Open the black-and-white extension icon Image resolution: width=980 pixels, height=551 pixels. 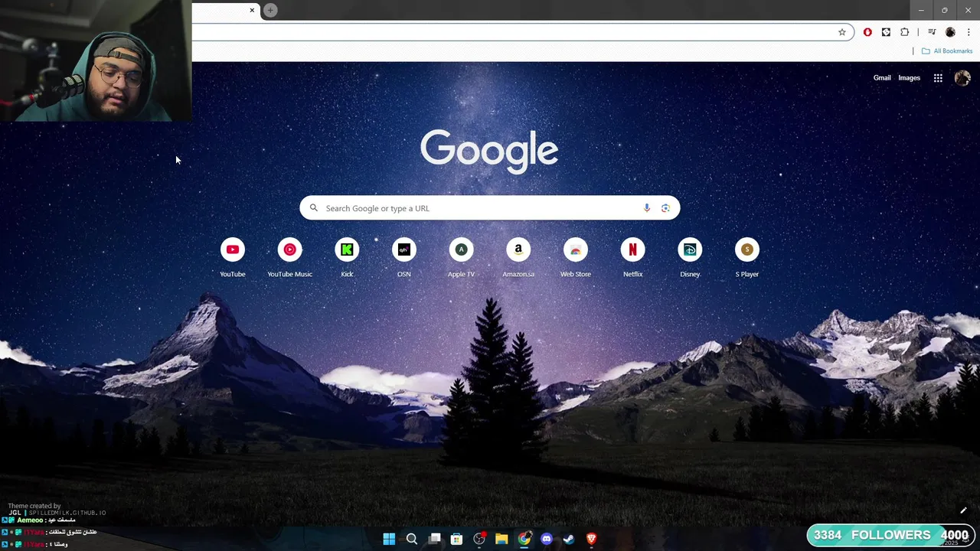tap(886, 32)
